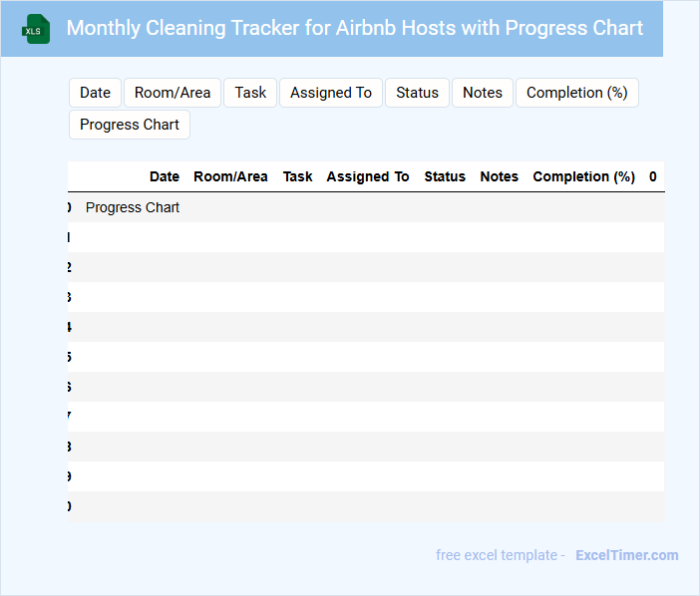The image size is (700, 596).
Task: Click the column header labeled 0
Action: click(x=652, y=176)
